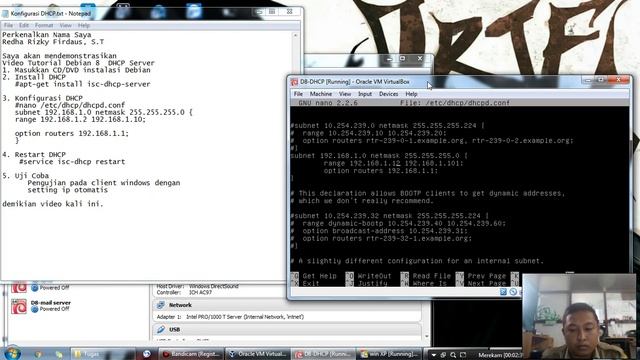Image resolution: width=640 pixels, height=360 pixels.
Task: Click the webcam overlay video thumbnail
Action: tap(579, 317)
